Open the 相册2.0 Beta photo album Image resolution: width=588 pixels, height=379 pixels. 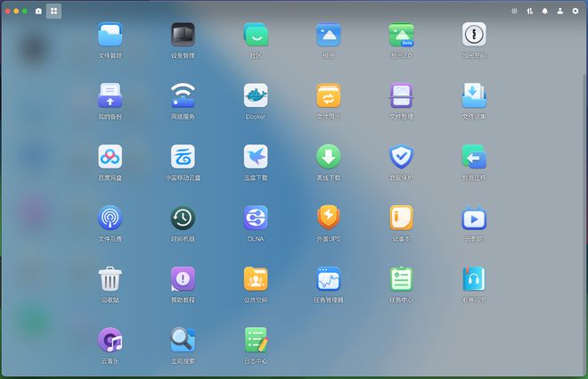pyautogui.click(x=401, y=36)
